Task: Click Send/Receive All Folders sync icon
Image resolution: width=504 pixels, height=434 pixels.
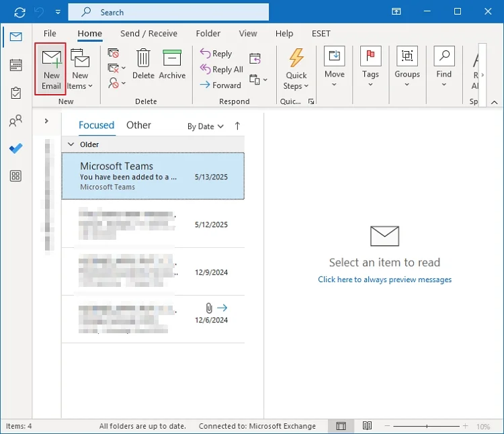Action: pos(19,13)
